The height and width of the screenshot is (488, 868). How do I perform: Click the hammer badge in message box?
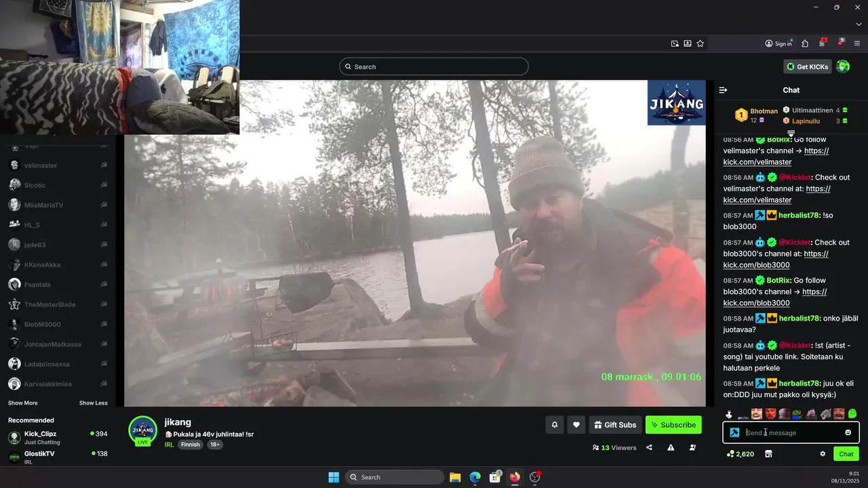[734, 432]
